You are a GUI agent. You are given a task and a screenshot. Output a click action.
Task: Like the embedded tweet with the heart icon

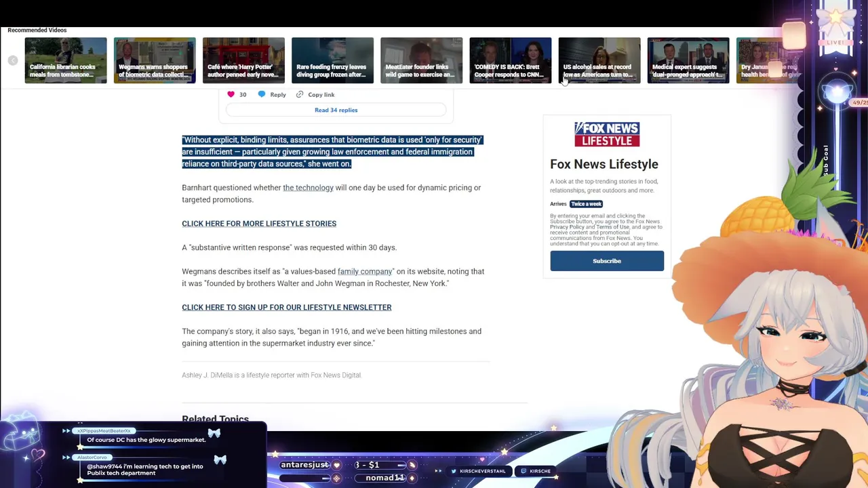coord(231,94)
